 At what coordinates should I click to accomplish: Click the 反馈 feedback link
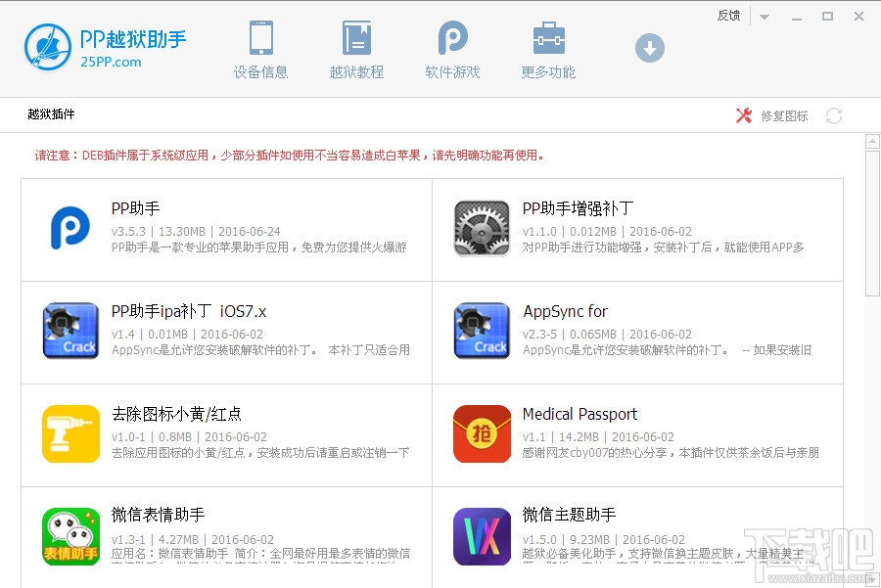pyautogui.click(x=728, y=16)
